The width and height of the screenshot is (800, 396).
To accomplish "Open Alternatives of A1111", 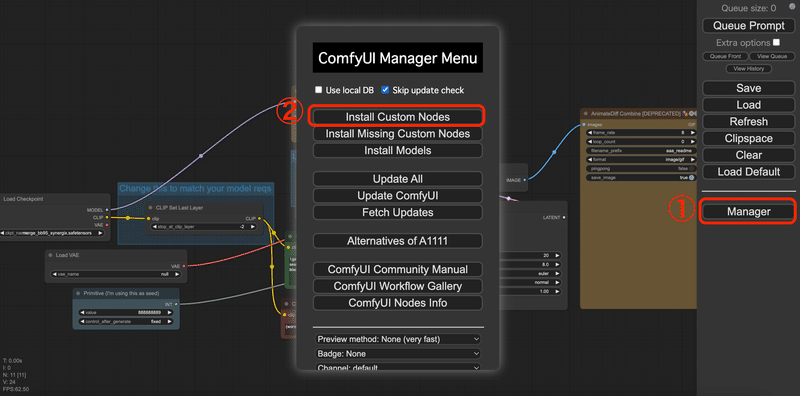I will point(397,241).
